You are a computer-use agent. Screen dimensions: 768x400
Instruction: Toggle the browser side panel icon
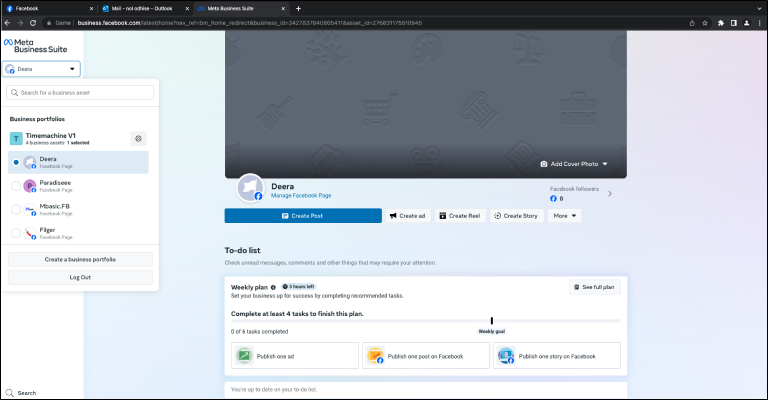pos(734,23)
